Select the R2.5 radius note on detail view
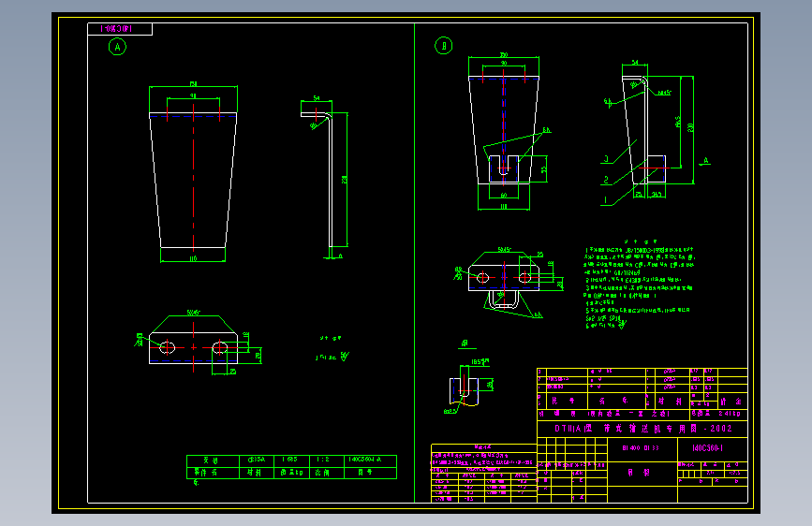812x526 pixels. tap(450, 411)
